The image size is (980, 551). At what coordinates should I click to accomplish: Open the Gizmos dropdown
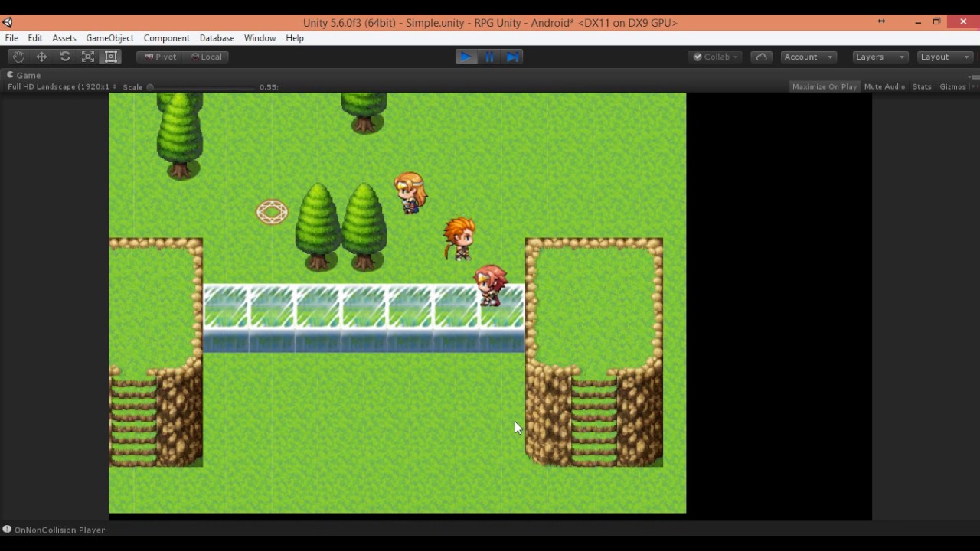coord(957,86)
